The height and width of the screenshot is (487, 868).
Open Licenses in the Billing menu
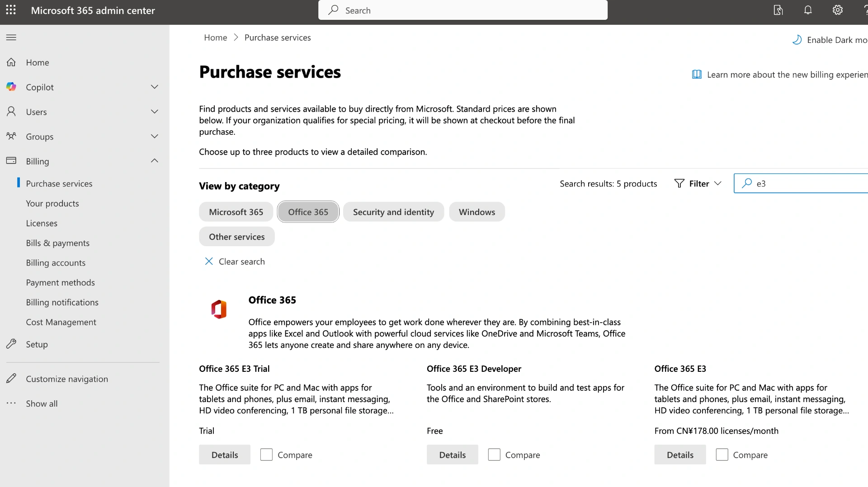pyautogui.click(x=42, y=223)
